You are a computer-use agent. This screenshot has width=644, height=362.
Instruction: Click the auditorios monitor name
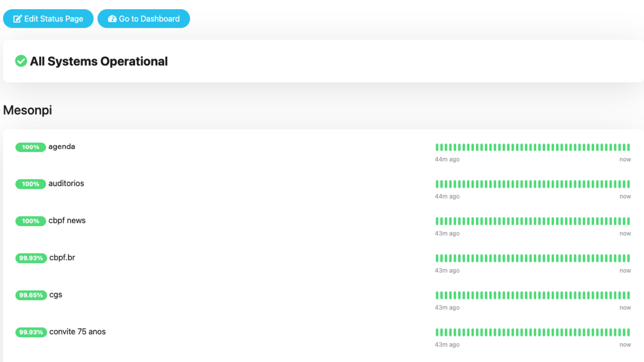point(66,184)
